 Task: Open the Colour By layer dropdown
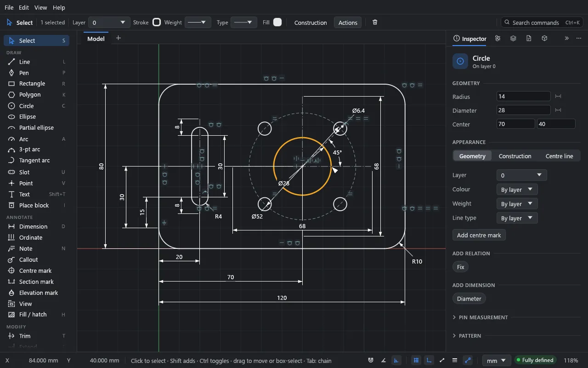pos(517,190)
